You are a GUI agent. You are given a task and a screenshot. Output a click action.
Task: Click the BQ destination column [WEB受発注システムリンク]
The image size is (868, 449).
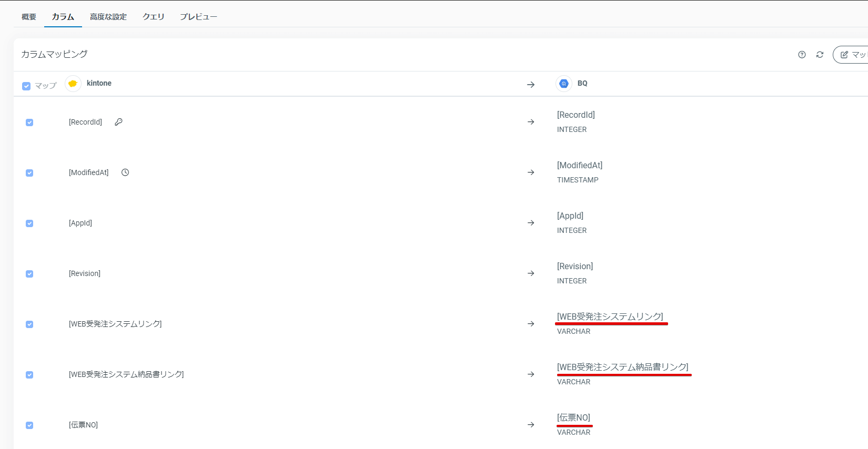[610, 317]
